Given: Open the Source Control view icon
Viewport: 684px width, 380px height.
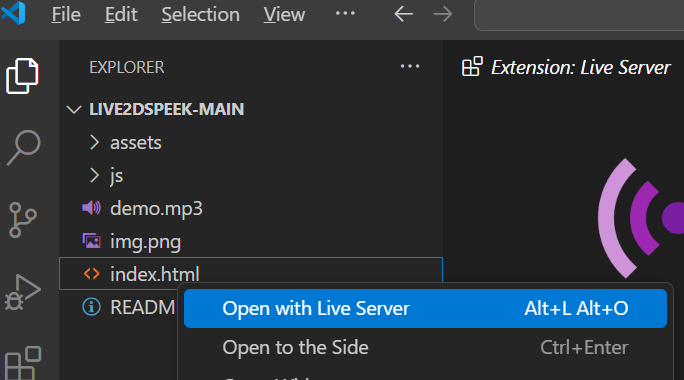Looking at the screenshot, I should (x=22, y=220).
